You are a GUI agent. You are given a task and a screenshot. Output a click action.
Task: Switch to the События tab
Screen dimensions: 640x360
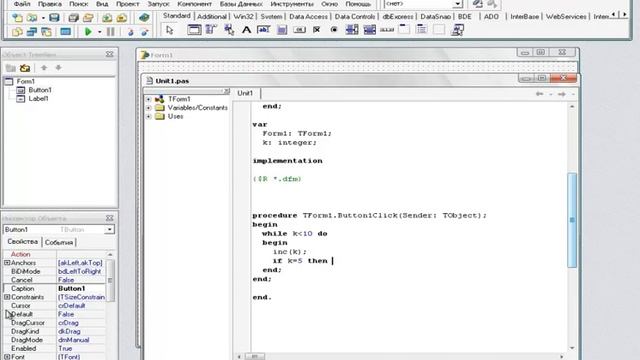pyautogui.click(x=59, y=242)
